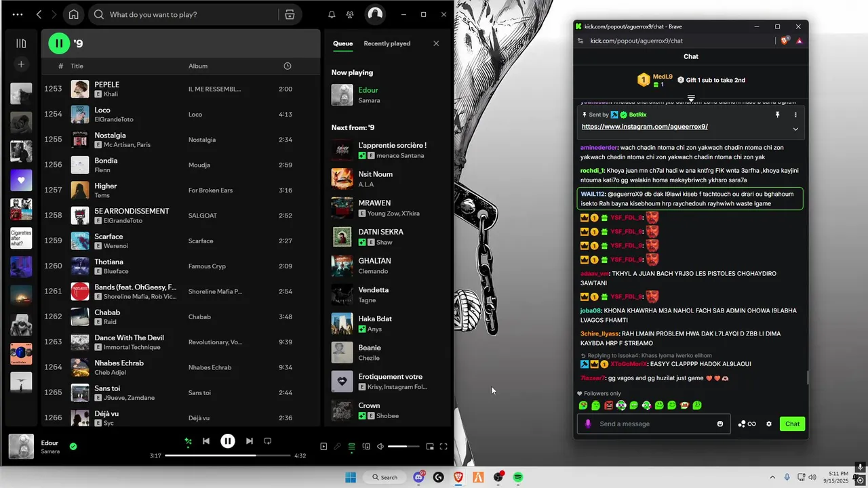Adjust the Spotify volume slider
Image resolution: width=868 pixels, height=488 pixels.
point(403,447)
